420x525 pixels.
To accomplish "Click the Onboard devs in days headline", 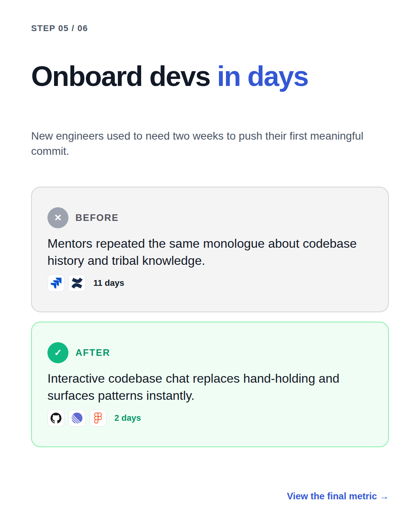I will coord(170,77).
